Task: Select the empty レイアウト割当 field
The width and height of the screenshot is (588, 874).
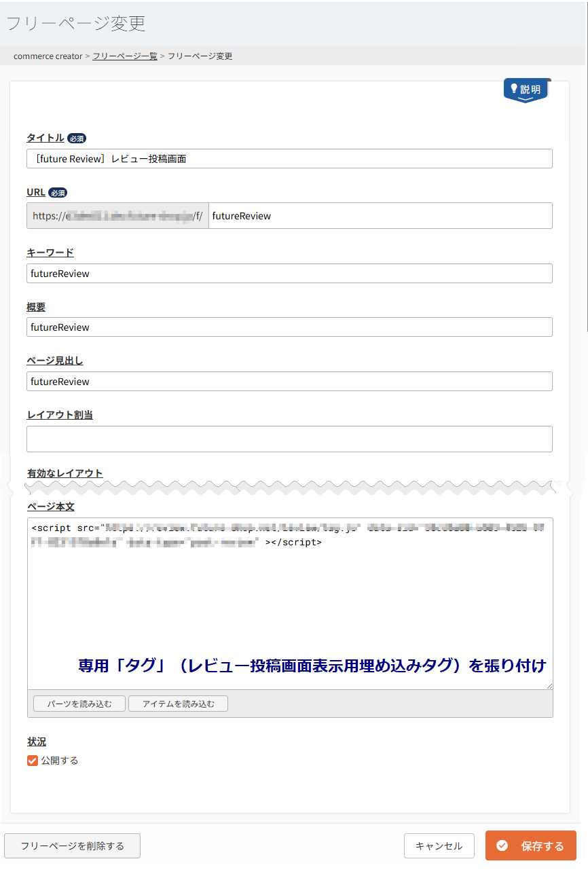Action: click(289, 439)
